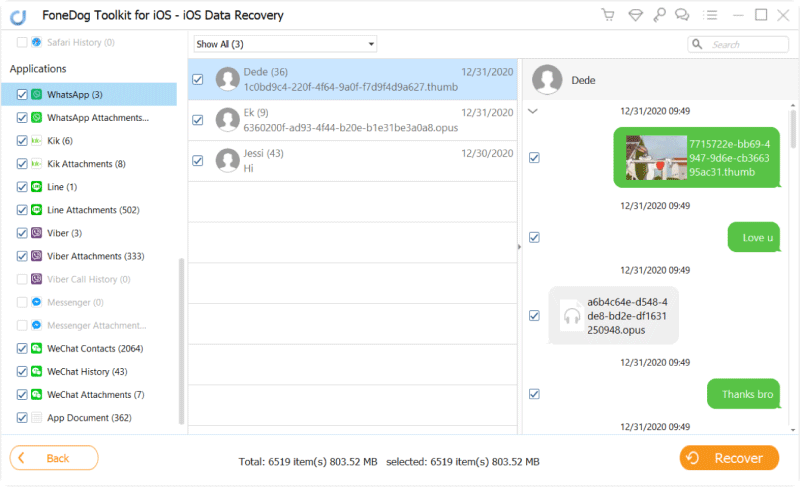Click the opus audio file message
Screen dimensions: 800x487
click(x=614, y=316)
